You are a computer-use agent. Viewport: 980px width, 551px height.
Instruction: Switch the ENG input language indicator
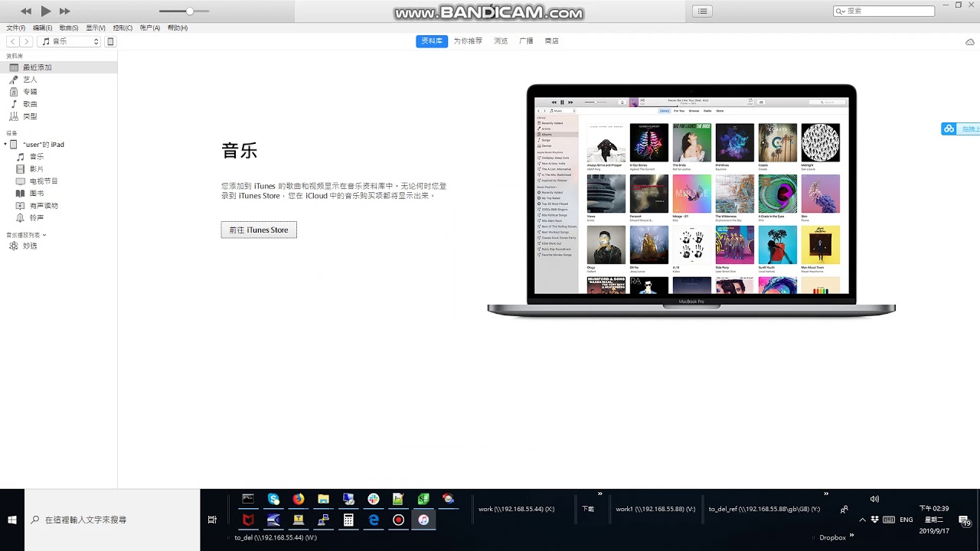906,520
